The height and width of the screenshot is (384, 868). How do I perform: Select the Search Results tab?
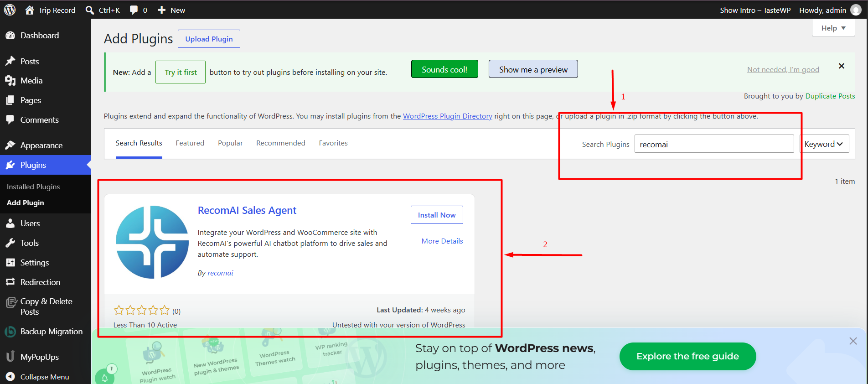click(x=139, y=143)
